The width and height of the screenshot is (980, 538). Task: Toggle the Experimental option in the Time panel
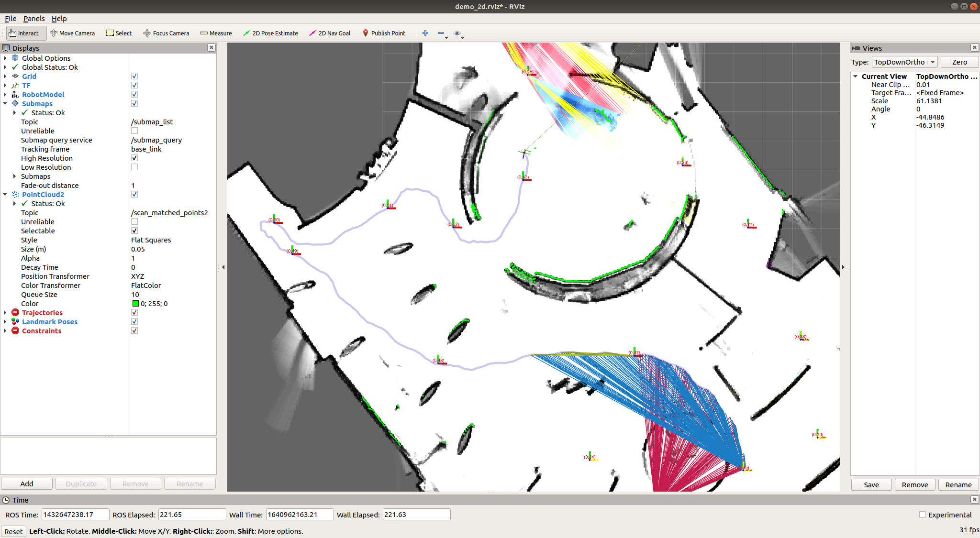pos(923,514)
